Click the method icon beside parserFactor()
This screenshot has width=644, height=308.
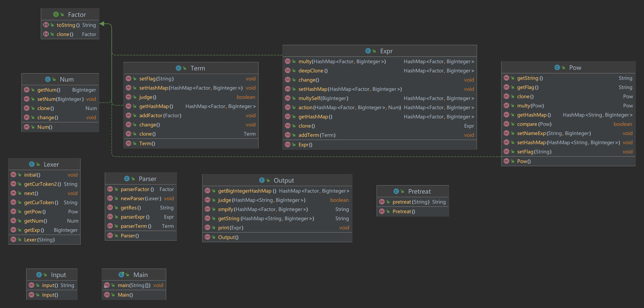pos(110,189)
